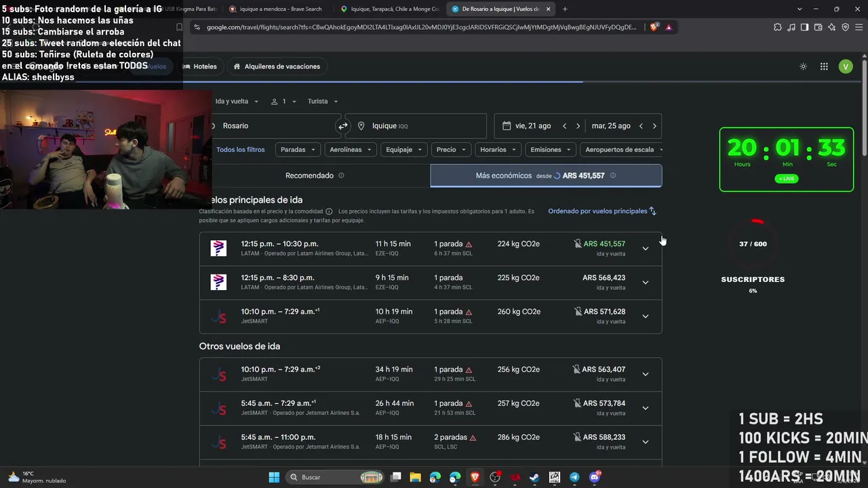Screen dimensions: 868x488
Task: Open the Equipaje filter dropdown
Action: point(404,150)
